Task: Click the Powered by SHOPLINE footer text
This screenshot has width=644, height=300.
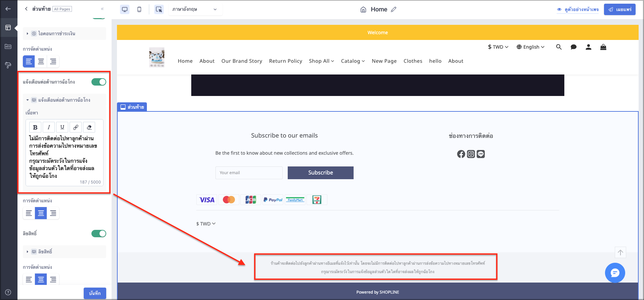Action: point(378,292)
